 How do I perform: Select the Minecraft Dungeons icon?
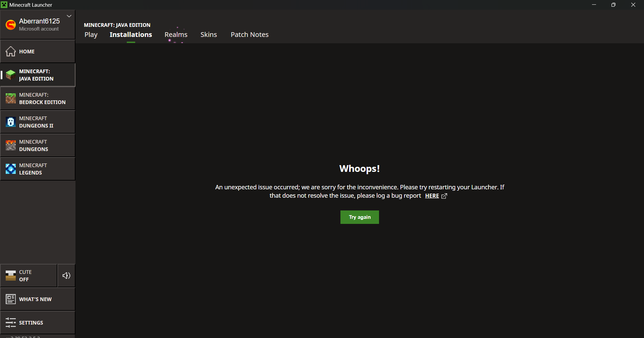tap(11, 145)
